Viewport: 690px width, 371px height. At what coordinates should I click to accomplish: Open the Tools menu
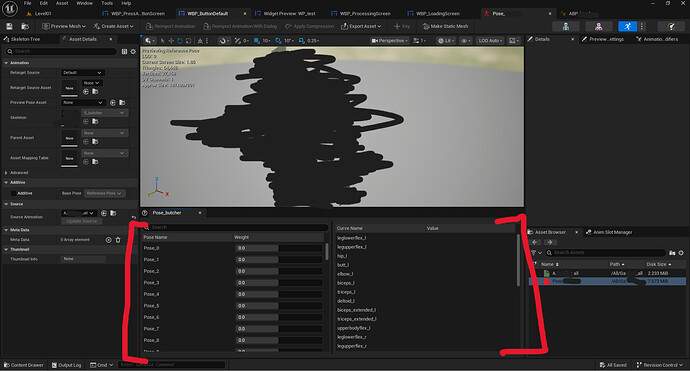pyautogui.click(x=107, y=3)
